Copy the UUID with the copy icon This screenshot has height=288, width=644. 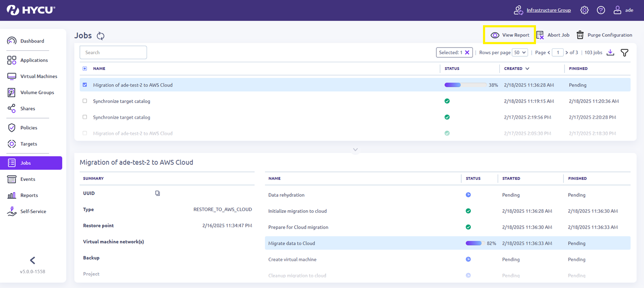pyautogui.click(x=158, y=193)
